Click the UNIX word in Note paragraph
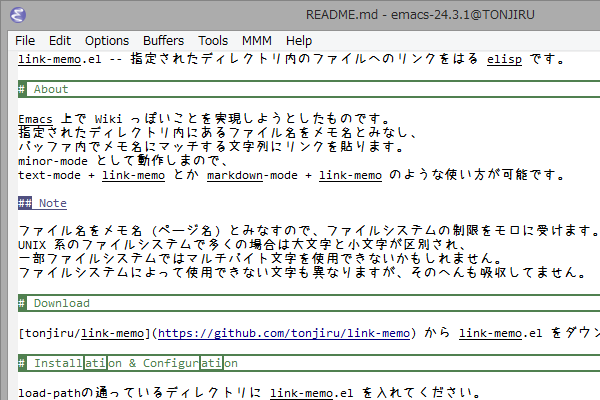 (32, 245)
